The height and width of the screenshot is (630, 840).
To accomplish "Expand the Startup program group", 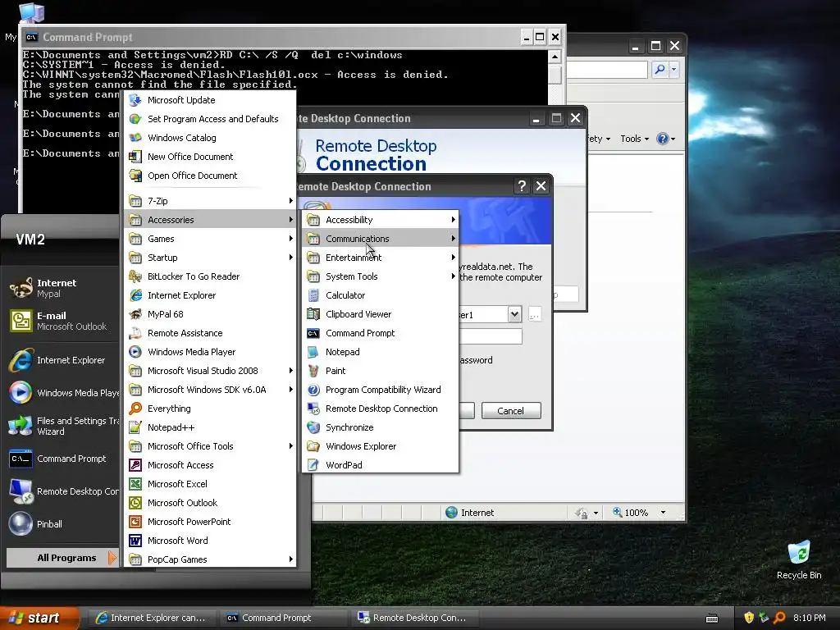I will click(210, 257).
